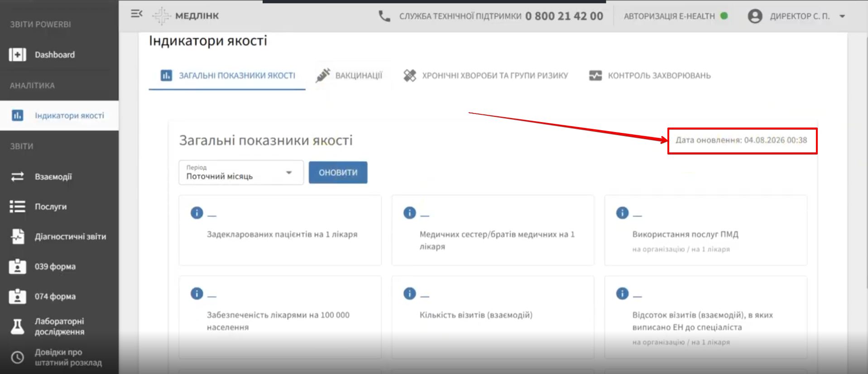Open Послуги report in the sidebar

click(x=59, y=207)
